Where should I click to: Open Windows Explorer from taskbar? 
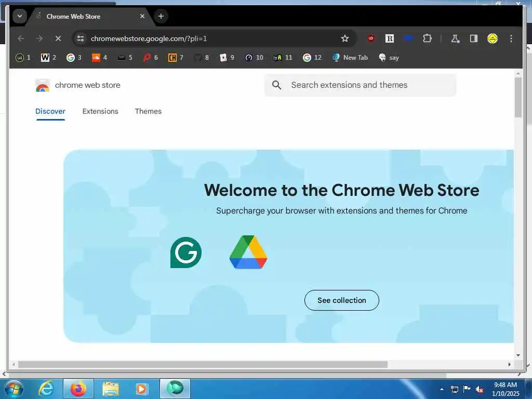click(x=111, y=389)
